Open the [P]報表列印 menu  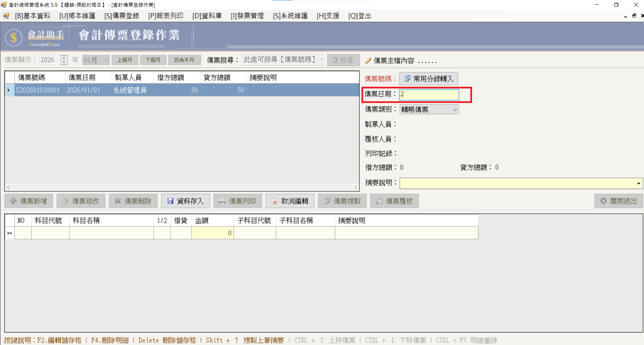tap(165, 16)
